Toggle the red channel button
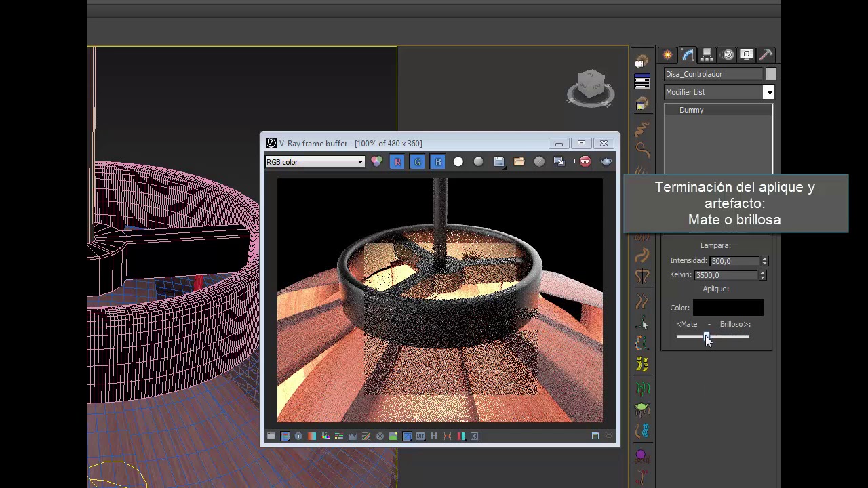The height and width of the screenshot is (488, 868). point(397,162)
